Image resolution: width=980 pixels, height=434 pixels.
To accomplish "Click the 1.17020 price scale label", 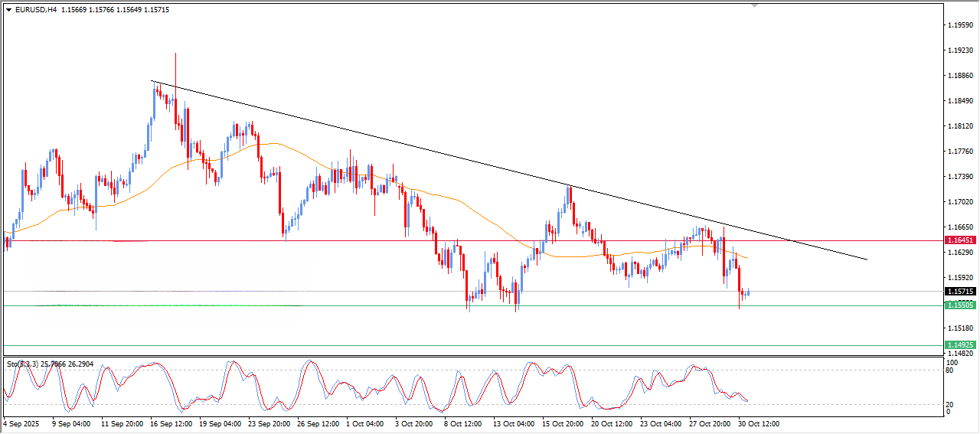I will [960, 202].
